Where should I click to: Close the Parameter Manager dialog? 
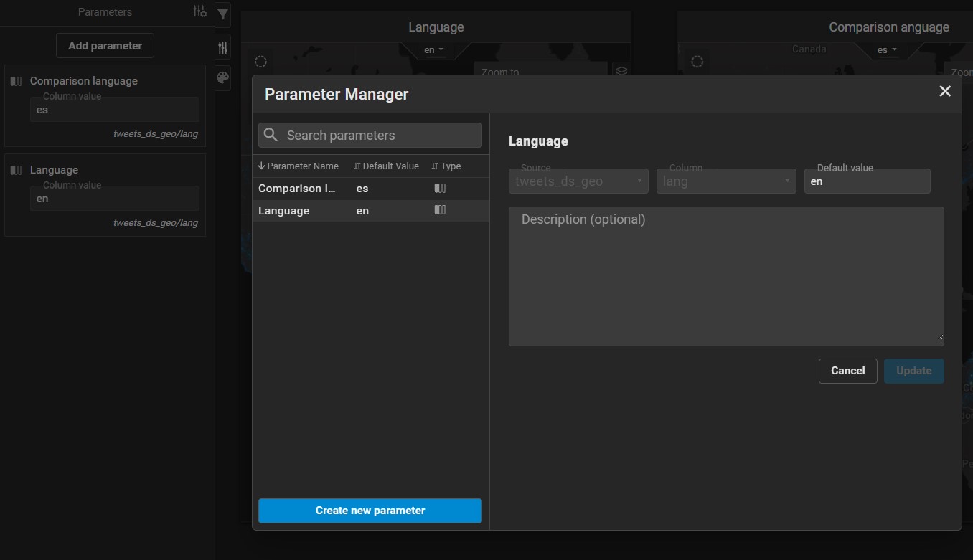pos(945,91)
